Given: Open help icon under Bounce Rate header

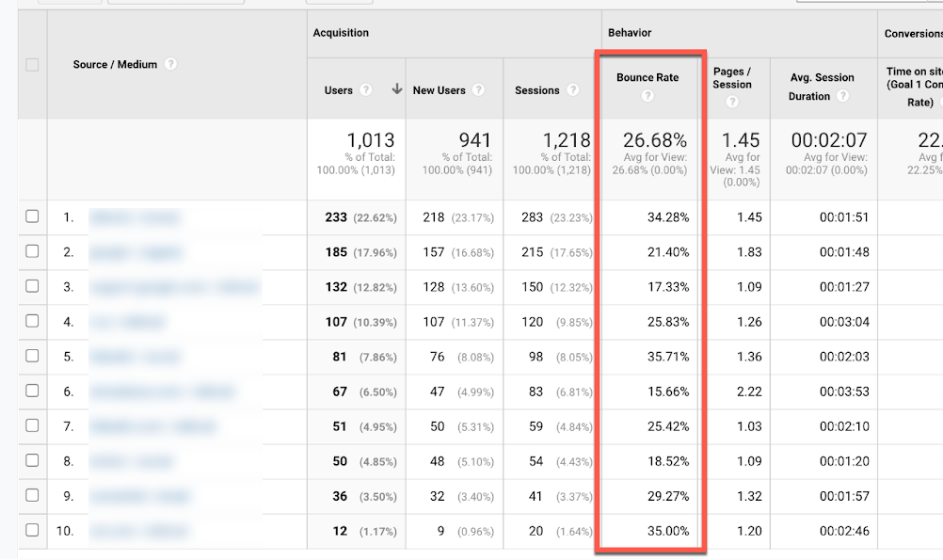Looking at the screenshot, I should coord(647,96).
